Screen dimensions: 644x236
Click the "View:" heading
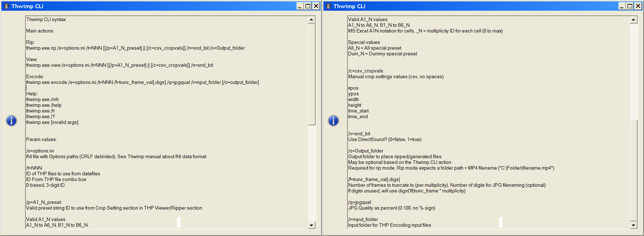(x=32, y=60)
